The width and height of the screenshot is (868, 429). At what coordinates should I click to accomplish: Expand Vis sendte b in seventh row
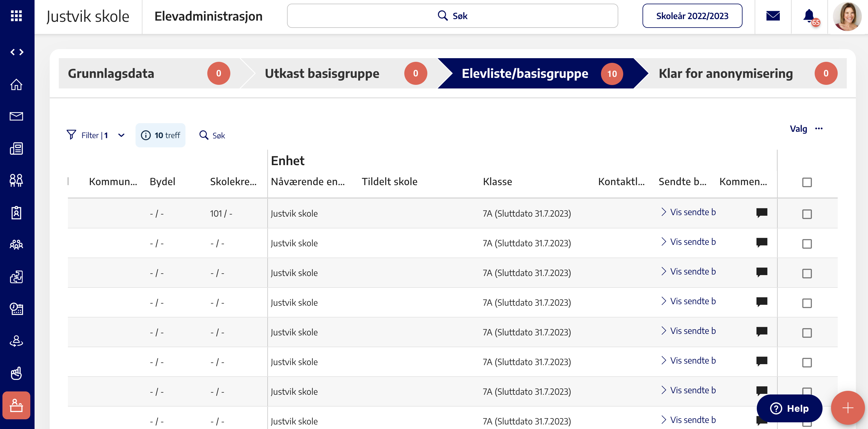pyautogui.click(x=688, y=390)
